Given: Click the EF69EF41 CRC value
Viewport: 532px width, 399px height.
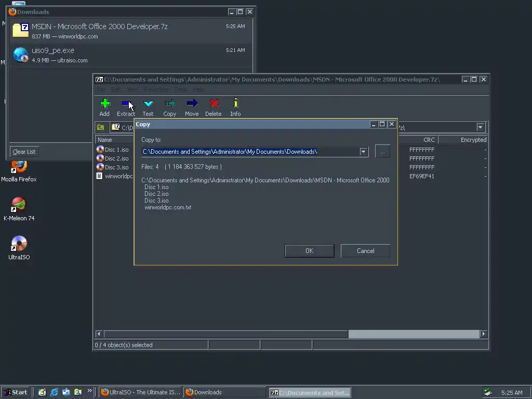Looking at the screenshot, I should tap(422, 176).
